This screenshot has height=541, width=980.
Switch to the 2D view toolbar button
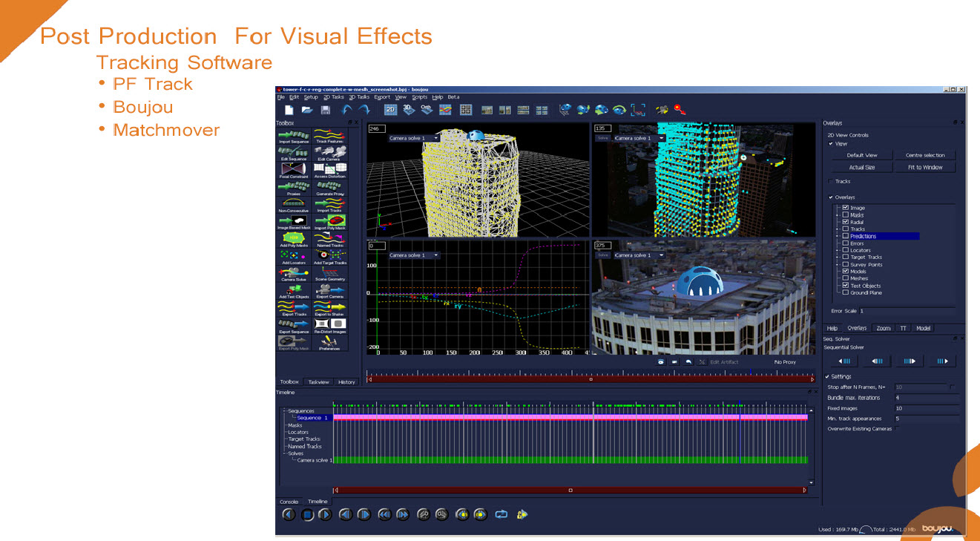tap(390, 110)
